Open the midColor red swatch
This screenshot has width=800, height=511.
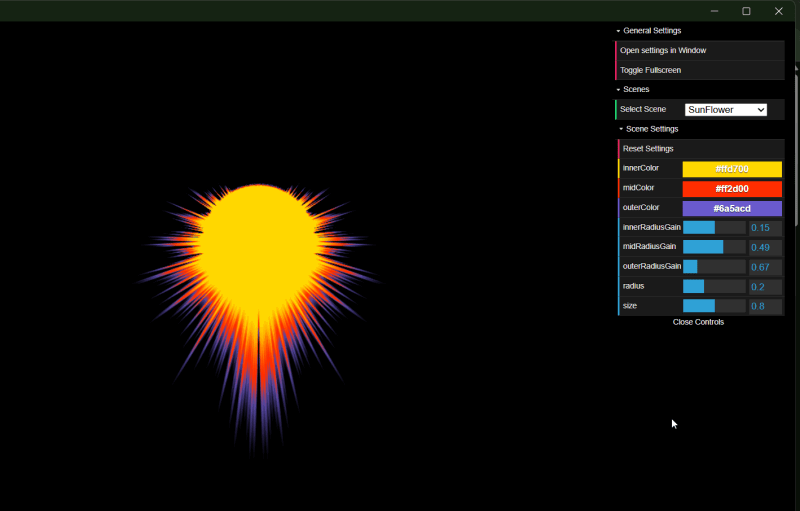pos(732,189)
